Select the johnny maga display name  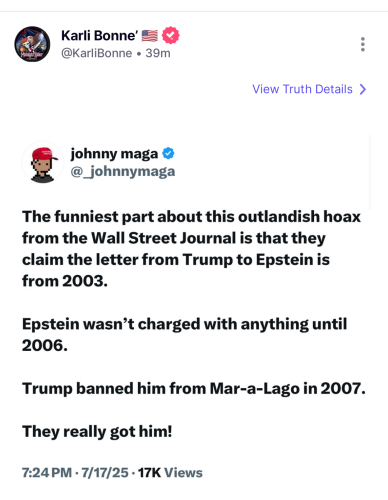coord(114,154)
